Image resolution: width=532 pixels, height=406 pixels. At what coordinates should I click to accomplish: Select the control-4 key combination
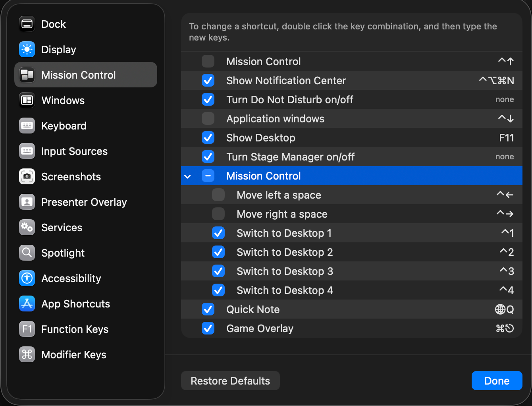tap(507, 290)
